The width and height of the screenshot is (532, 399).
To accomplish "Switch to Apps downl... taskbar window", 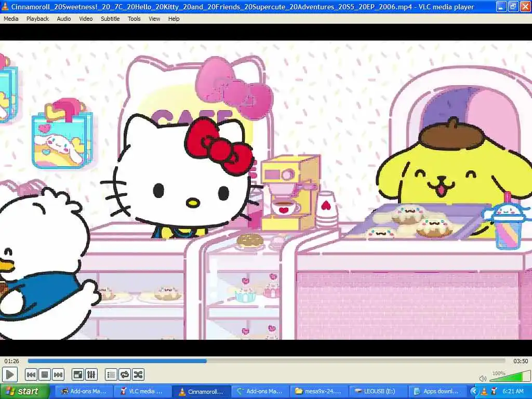I will (x=436, y=392).
